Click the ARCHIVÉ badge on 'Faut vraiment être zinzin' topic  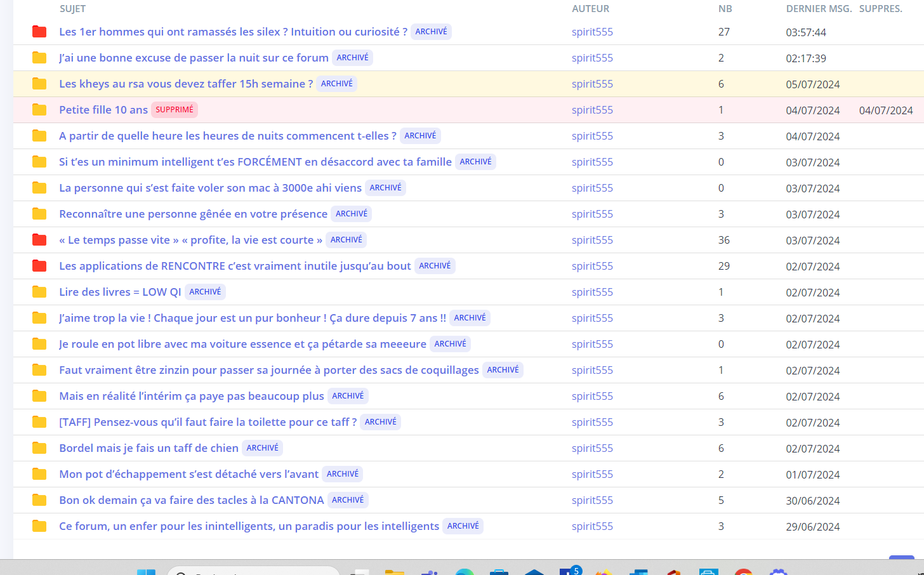point(503,370)
